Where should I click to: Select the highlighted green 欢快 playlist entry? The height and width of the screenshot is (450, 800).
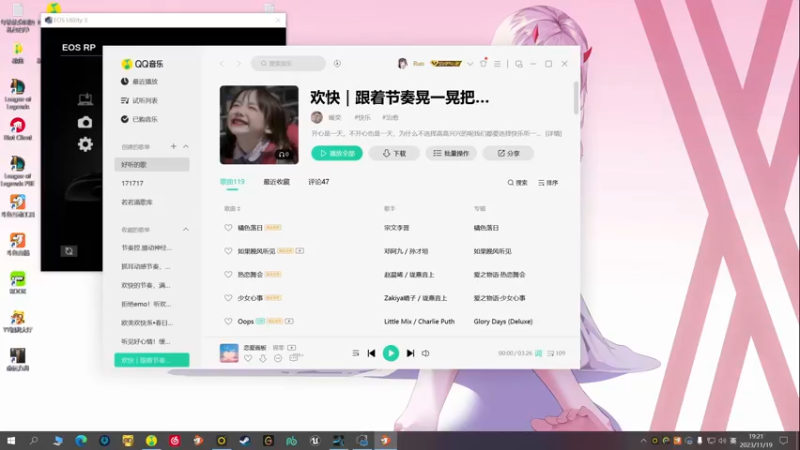(152, 360)
